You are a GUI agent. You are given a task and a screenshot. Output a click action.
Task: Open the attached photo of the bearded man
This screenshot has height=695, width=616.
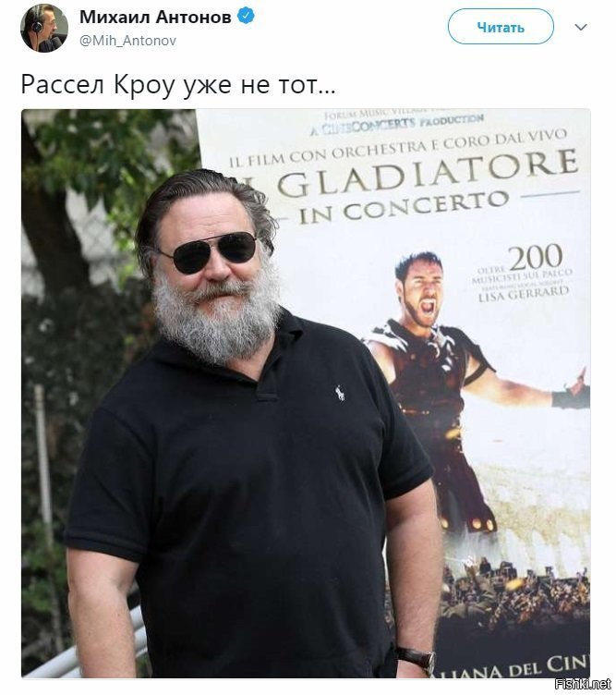(x=306, y=393)
